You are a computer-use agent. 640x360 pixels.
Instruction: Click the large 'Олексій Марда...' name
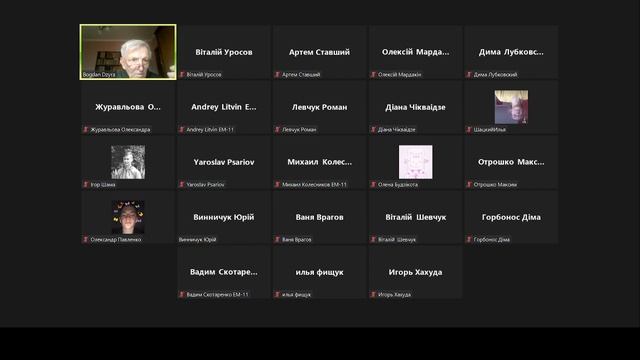416,52
